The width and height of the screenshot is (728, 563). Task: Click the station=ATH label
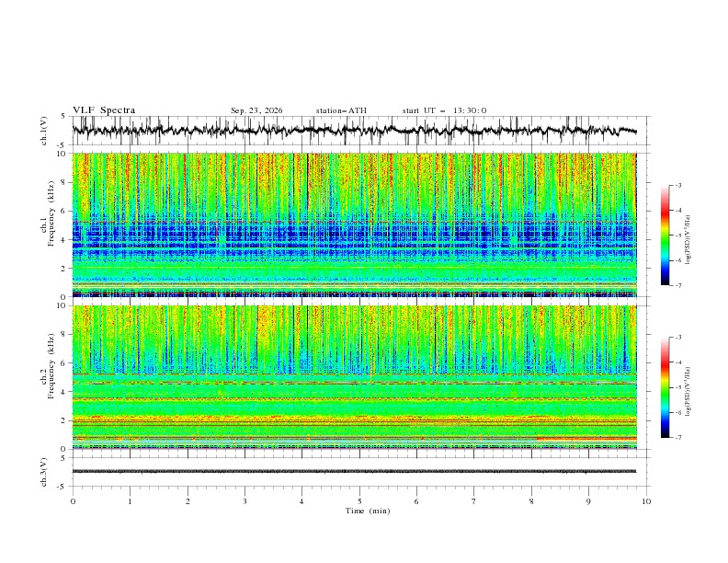tap(341, 110)
